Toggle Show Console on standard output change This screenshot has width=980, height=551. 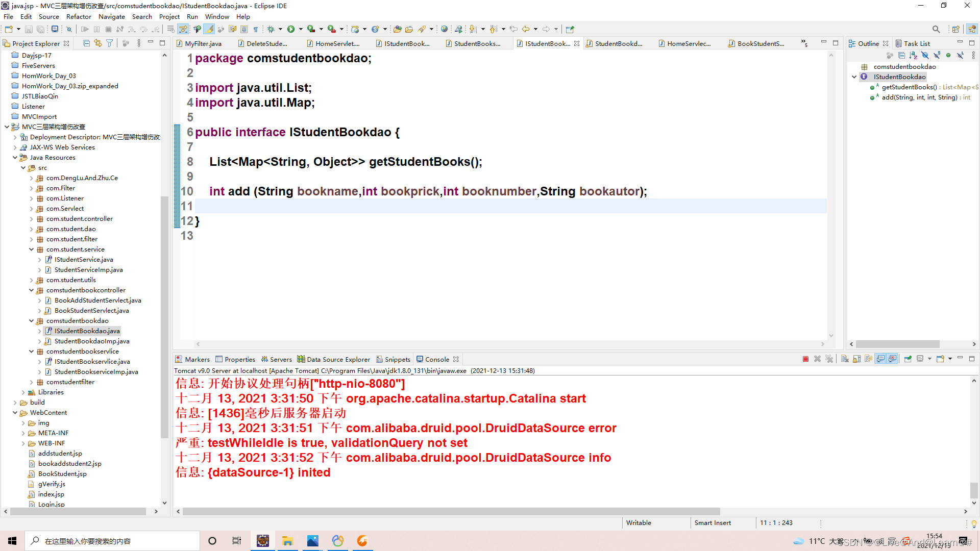pos(880,359)
